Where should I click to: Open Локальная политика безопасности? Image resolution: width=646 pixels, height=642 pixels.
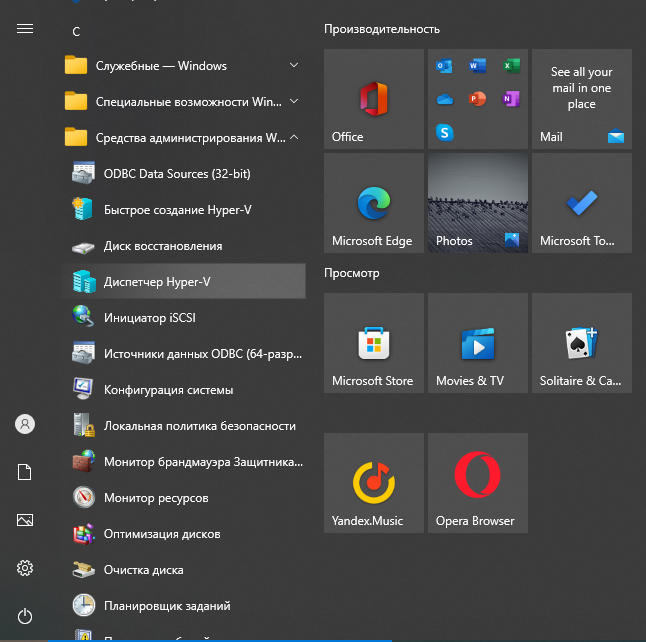(x=183, y=426)
